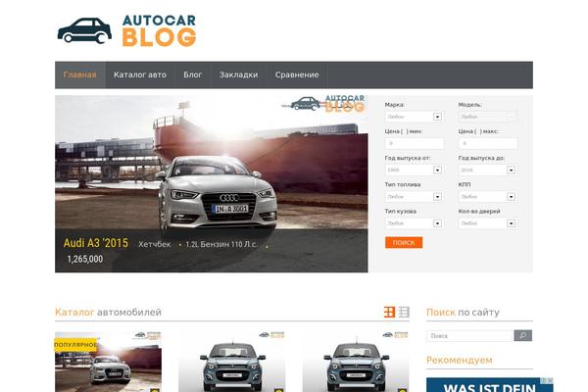Switch catalog to list view
The height and width of the screenshot is (392, 588).
click(x=404, y=312)
